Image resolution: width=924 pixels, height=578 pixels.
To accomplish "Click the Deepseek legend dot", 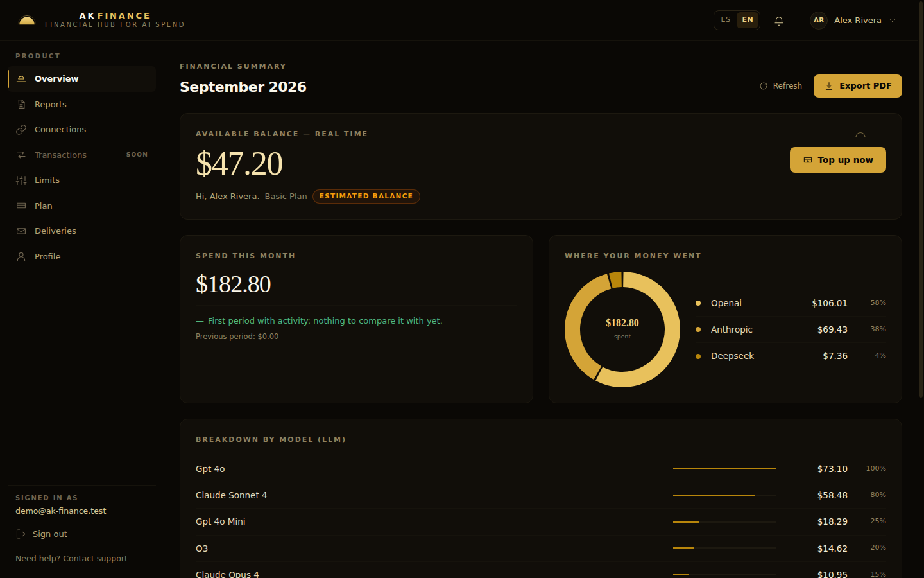I will pyautogui.click(x=698, y=356).
